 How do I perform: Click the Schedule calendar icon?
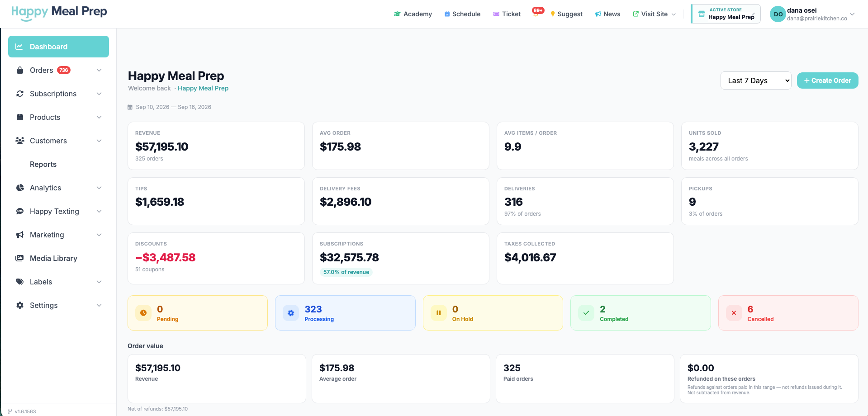tap(447, 14)
